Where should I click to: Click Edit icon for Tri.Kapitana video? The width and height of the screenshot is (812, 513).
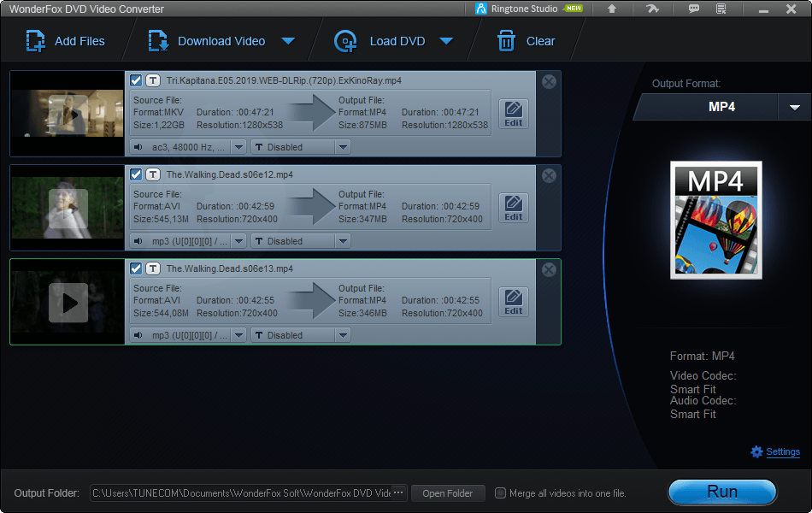(x=513, y=114)
